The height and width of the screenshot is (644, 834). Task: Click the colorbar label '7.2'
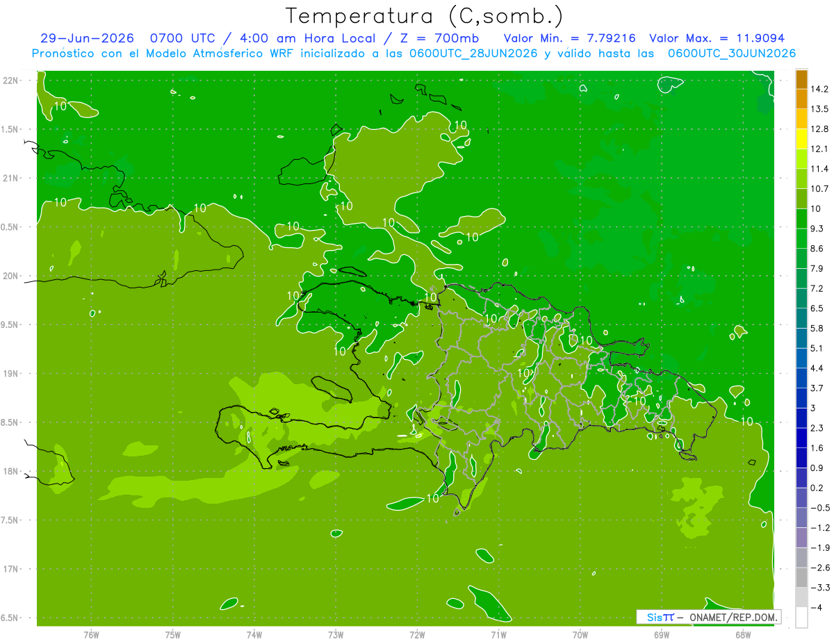coord(817,288)
